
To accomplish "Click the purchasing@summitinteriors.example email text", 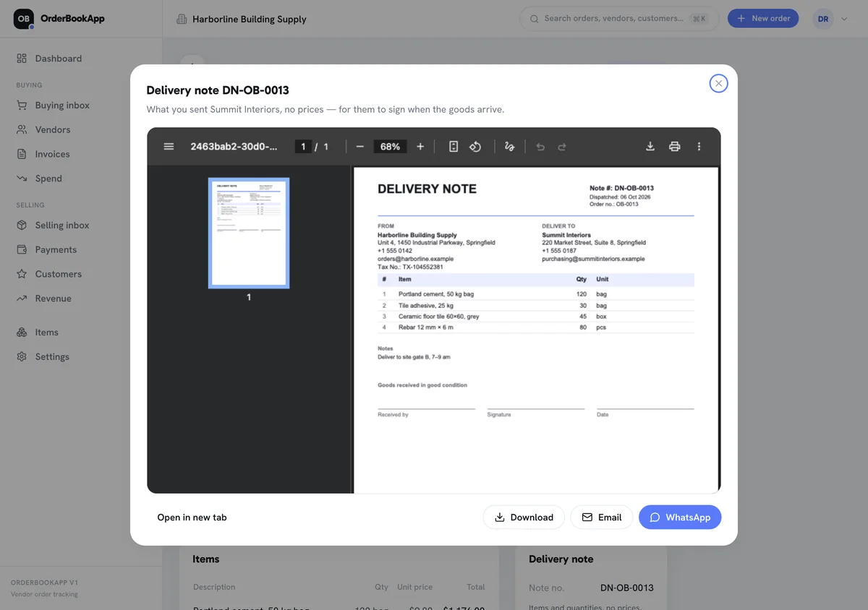I will click(593, 259).
